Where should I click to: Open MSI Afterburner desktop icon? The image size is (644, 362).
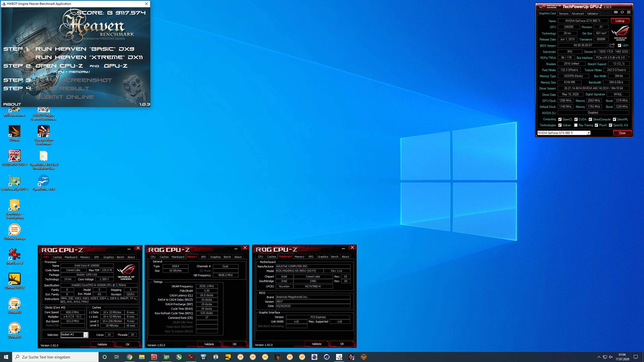pos(15,112)
